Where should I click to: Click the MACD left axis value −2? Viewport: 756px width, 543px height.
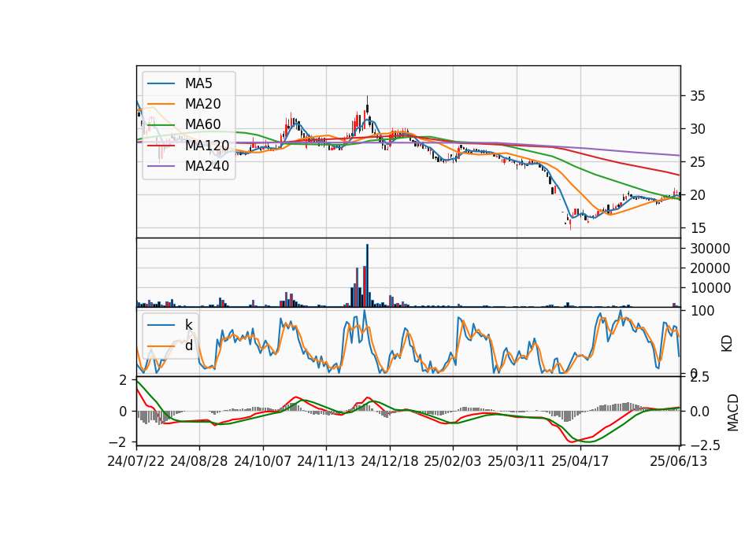tap(117, 442)
